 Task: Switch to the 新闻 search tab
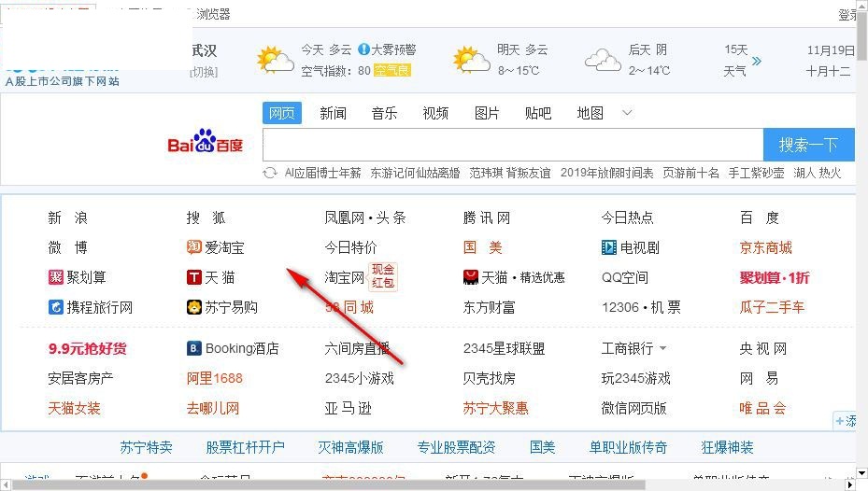click(333, 113)
